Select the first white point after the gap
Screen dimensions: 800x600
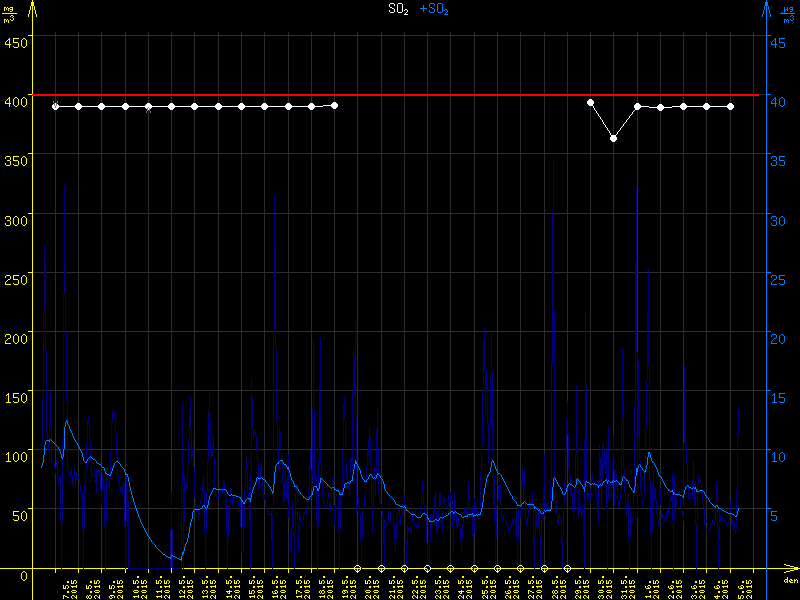(x=590, y=102)
